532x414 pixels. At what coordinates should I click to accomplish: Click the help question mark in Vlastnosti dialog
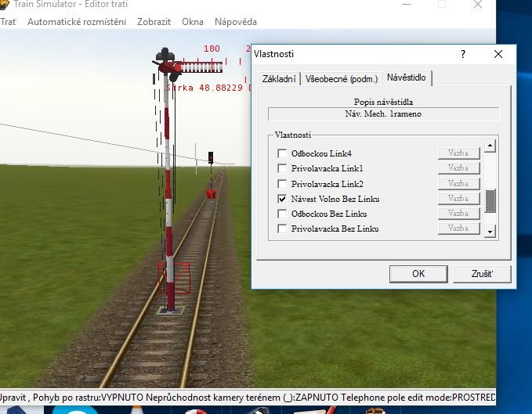pos(463,54)
